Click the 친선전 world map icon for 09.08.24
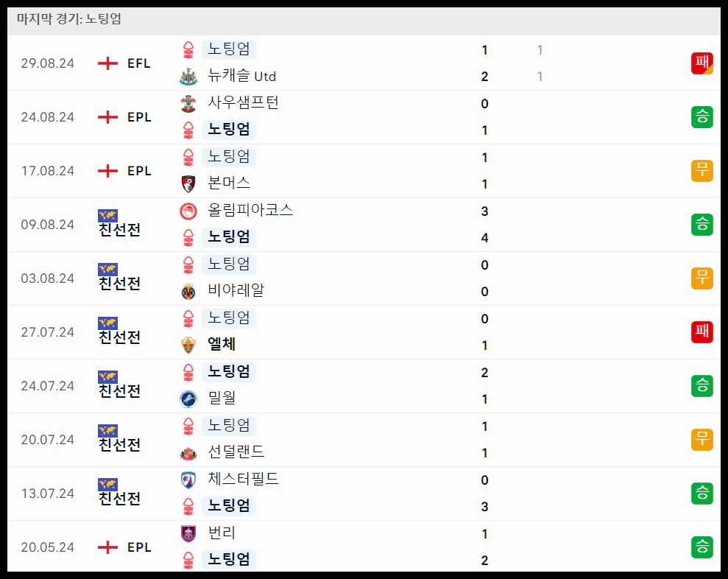Screen dimensions: 728x579 (x=107, y=216)
